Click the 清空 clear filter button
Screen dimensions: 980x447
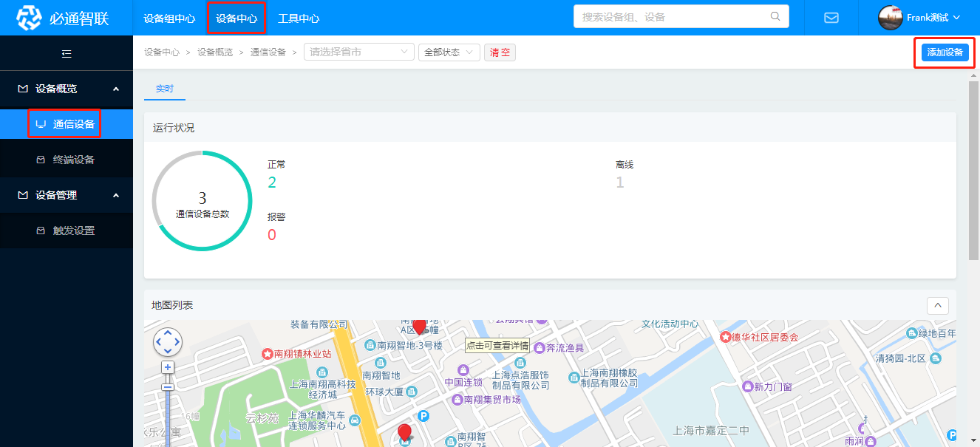point(500,52)
